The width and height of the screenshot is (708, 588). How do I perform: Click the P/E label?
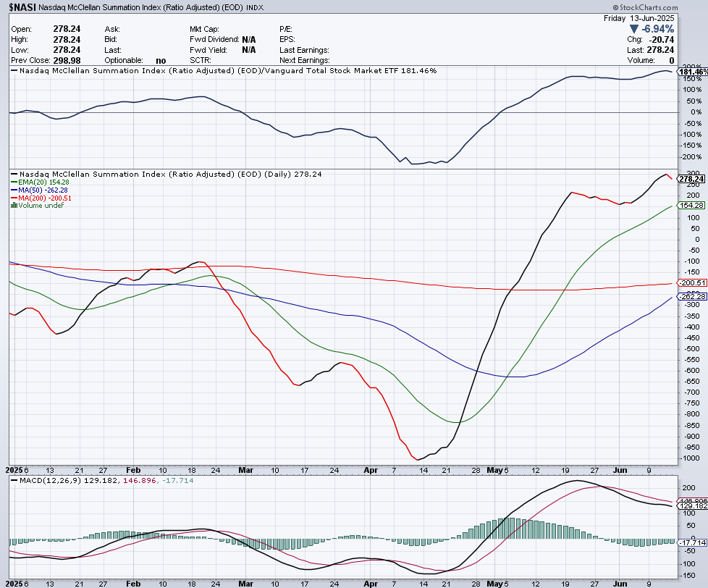click(285, 29)
